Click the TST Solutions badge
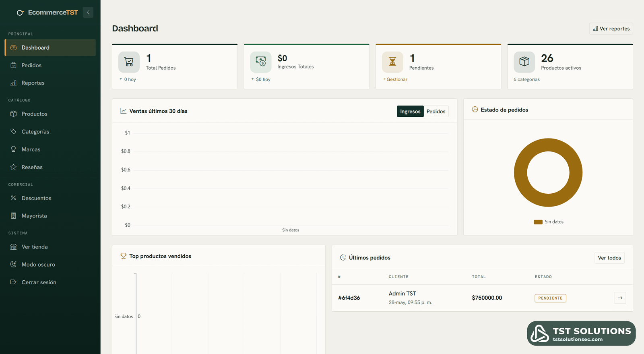This screenshot has width=644, height=354. [x=581, y=333]
